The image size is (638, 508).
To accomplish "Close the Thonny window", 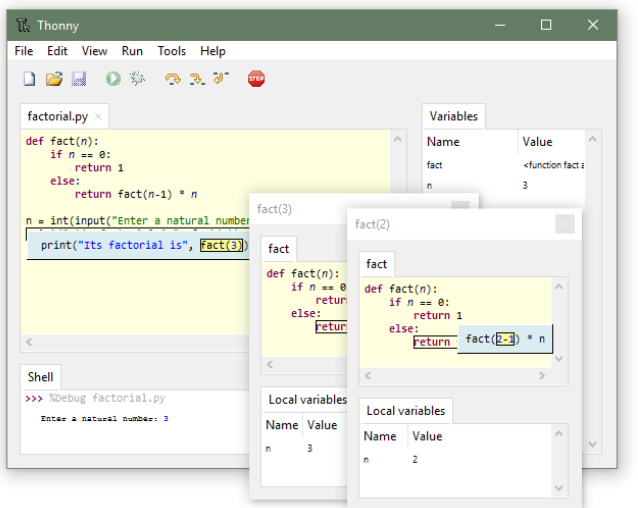I will pos(593,25).
